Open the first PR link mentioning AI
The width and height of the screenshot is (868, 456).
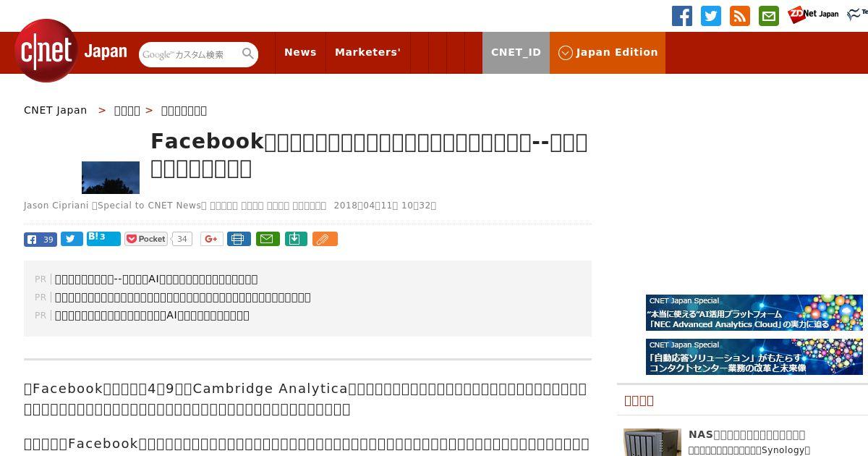(x=156, y=279)
